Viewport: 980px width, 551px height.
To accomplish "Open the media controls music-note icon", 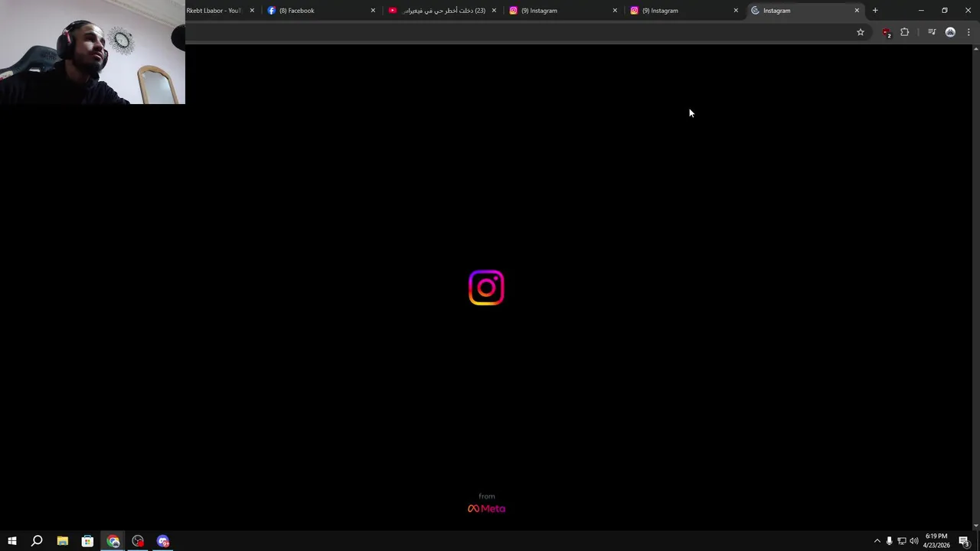I will tap(932, 32).
